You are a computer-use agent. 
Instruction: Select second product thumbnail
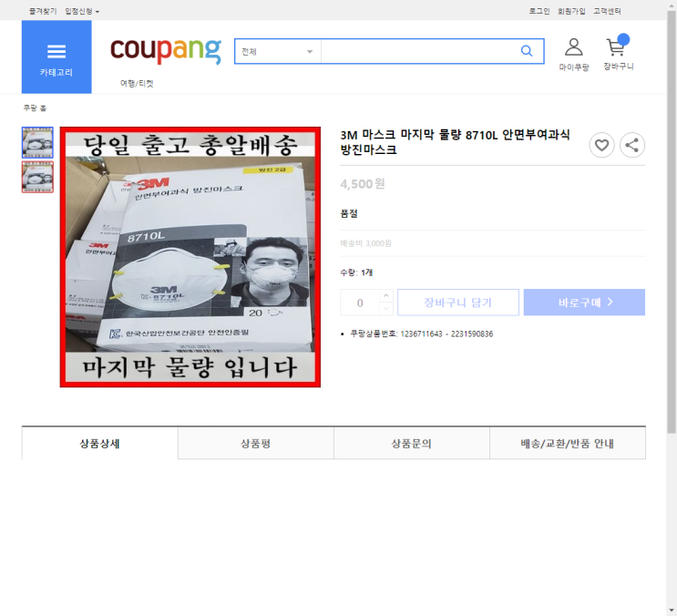(37, 177)
